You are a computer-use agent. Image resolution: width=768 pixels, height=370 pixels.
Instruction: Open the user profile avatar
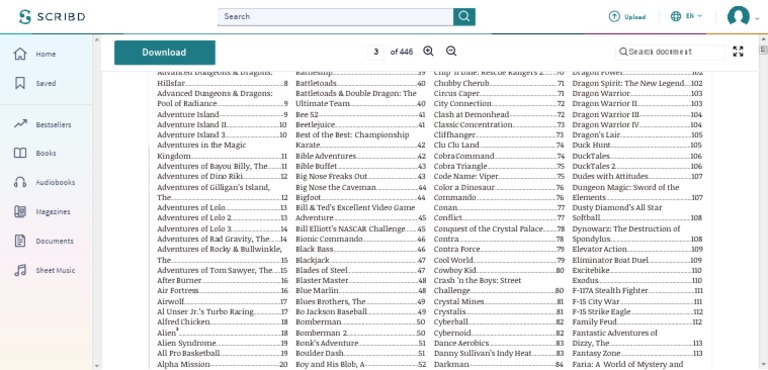[x=738, y=16]
